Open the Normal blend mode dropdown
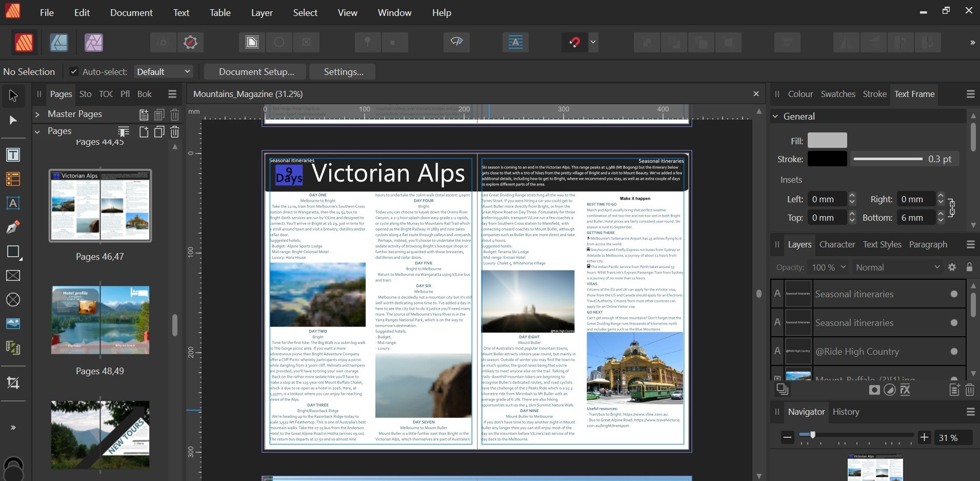Screen dimensions: 980x481 897,267
